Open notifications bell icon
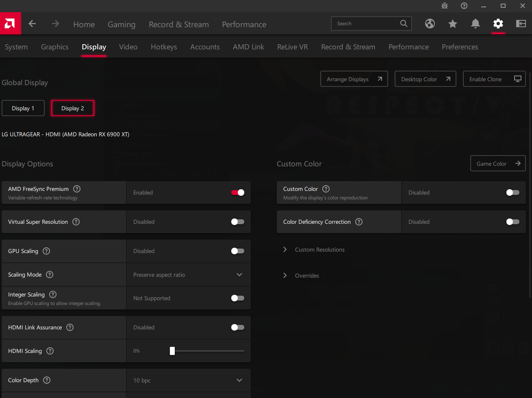The image size is (532, 398). pos(476,24)
